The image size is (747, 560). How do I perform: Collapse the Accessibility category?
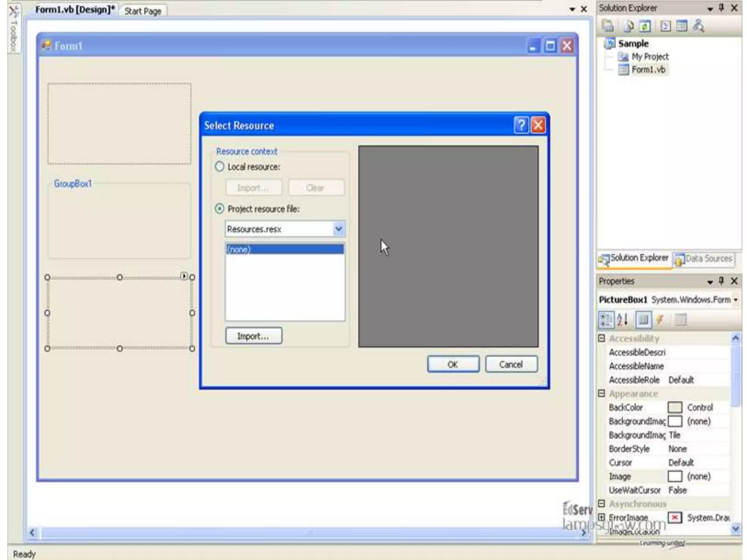tap(601, 338)
